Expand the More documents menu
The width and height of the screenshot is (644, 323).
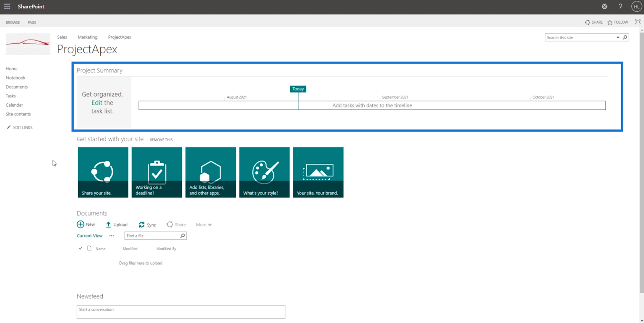pyautogui.click(x=204, y=225)
